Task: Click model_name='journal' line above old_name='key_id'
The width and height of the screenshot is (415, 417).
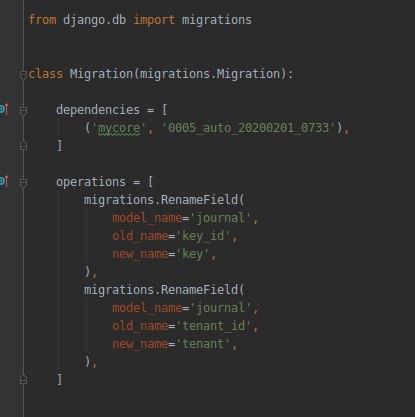Action: pos(185,218)
